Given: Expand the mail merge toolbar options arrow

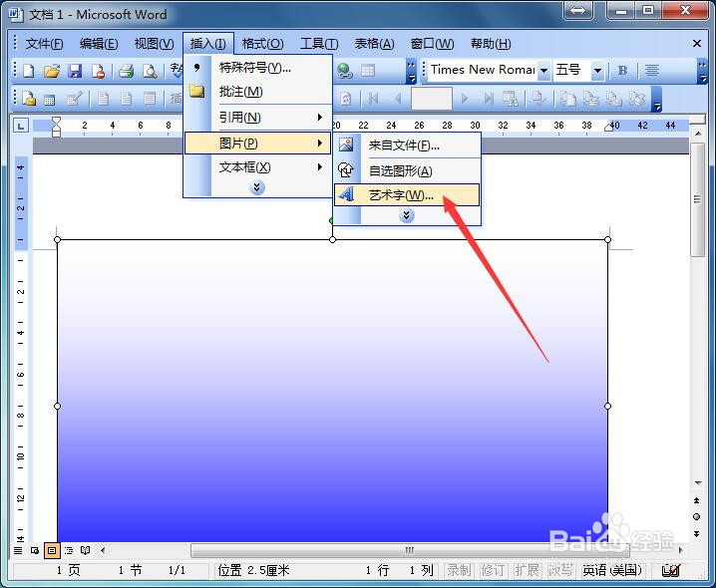Looking at the screenshot, I should (656, 99).
